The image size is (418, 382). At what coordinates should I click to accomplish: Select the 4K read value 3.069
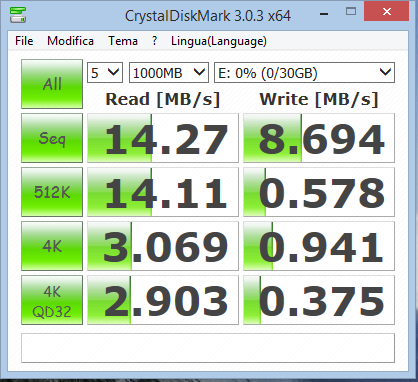coord(163,246)
